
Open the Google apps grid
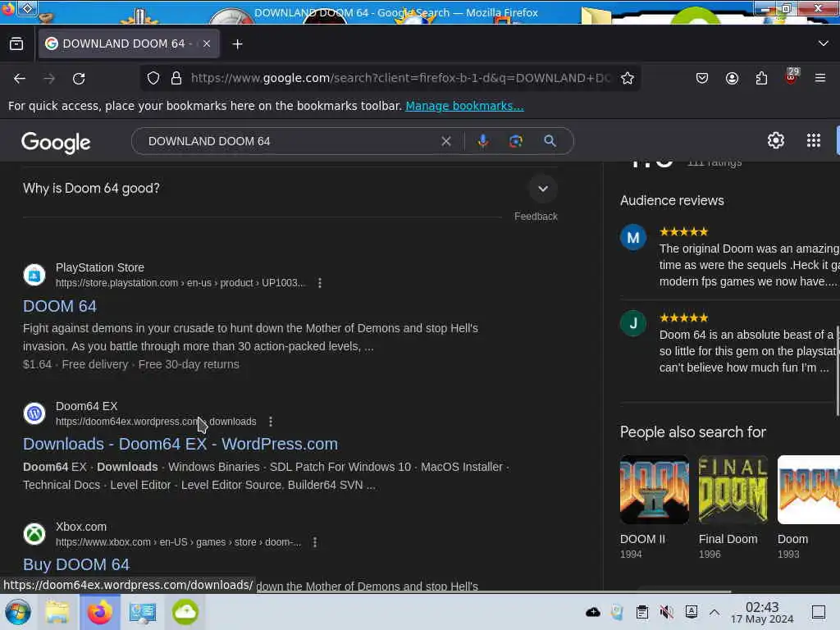(813, 140)
